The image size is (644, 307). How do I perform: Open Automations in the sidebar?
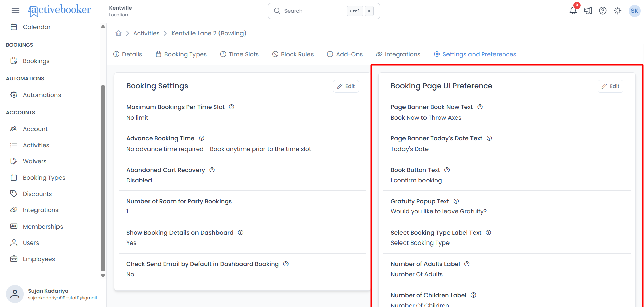42,95
